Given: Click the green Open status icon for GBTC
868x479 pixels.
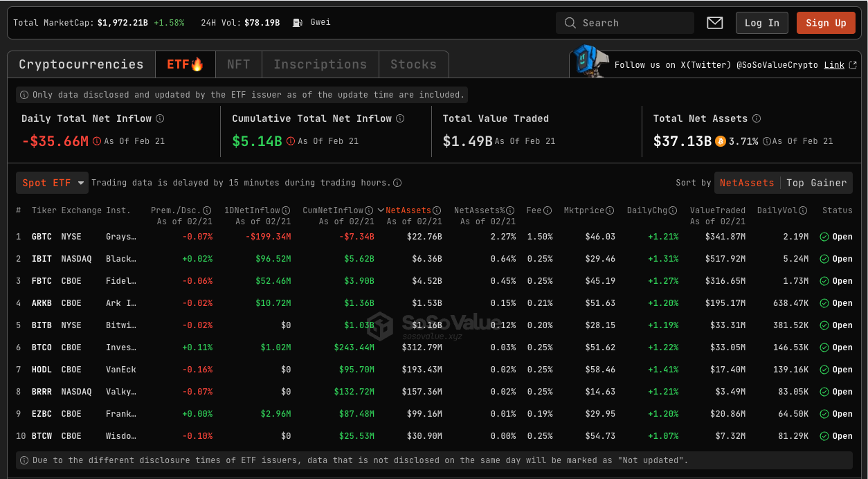Looking at the screenshot, I should [x=824, y=237].
